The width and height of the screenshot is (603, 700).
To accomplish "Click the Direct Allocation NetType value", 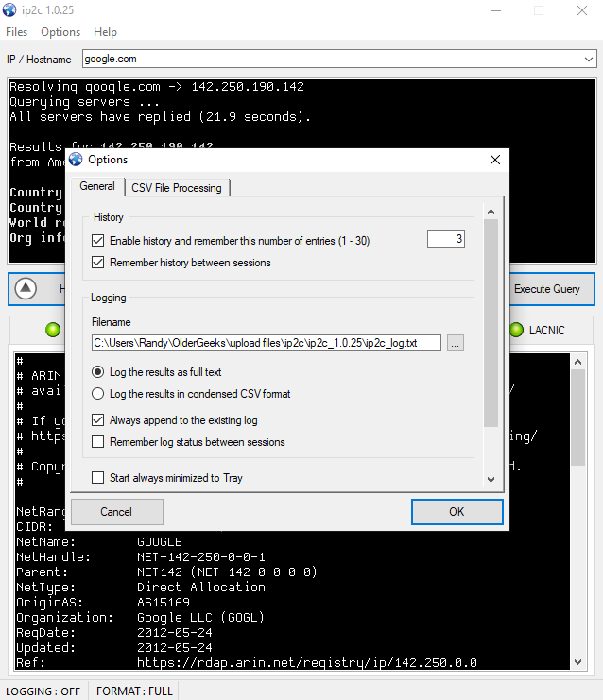I will pos(201,587).
